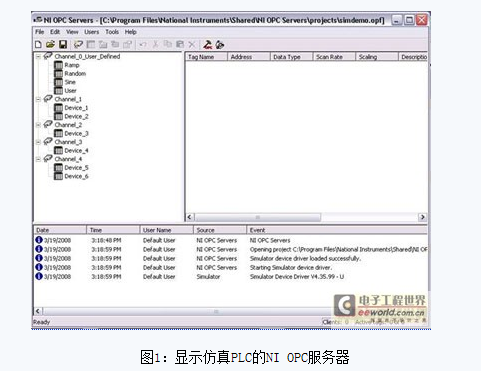Click the Open Project folder icon

click(50, 44)
